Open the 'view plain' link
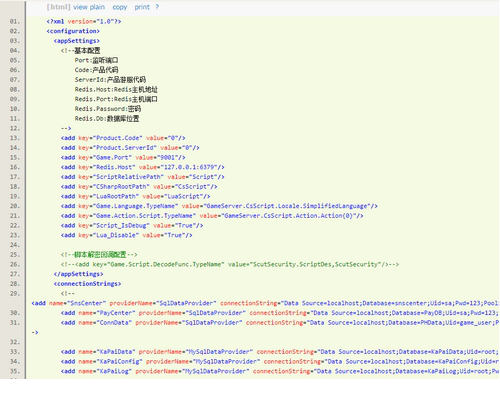 [89, 7]
